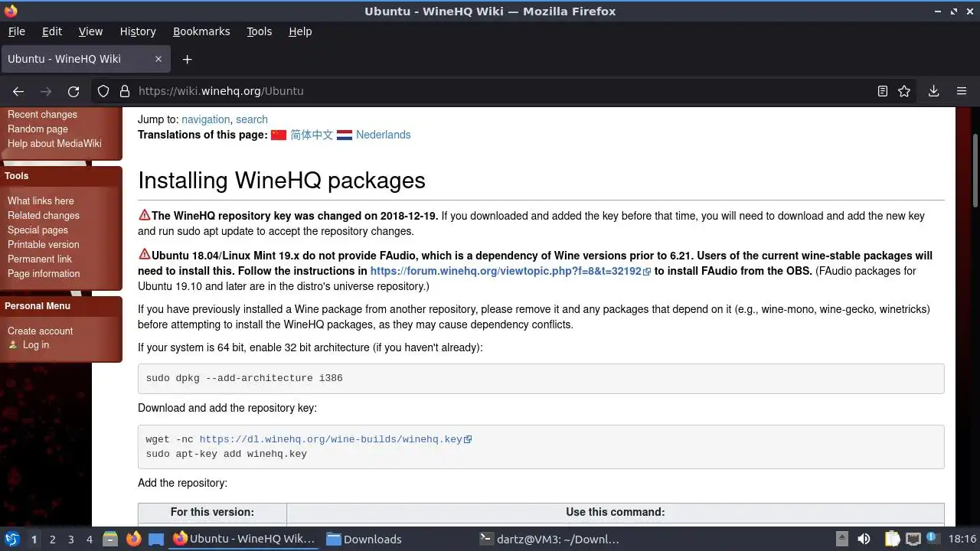Image resolution: width=980 pixels, height=551 pixels.
Task: Follow the 'navigation' jump link
Action: 205,119
